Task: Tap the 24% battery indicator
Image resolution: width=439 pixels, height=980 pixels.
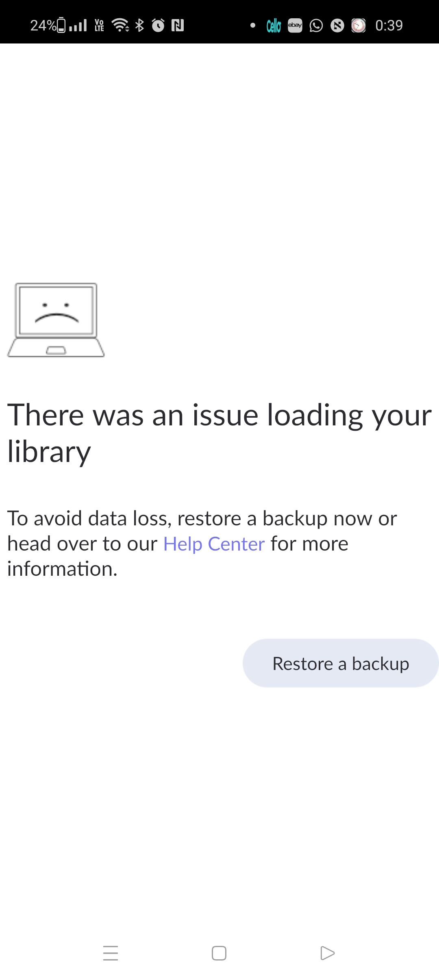Action: 48,25
